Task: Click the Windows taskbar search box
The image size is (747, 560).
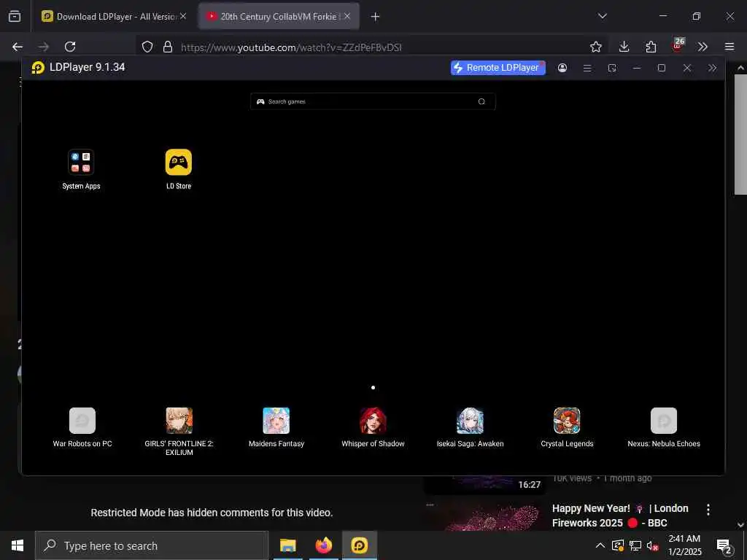Action: 152,545
